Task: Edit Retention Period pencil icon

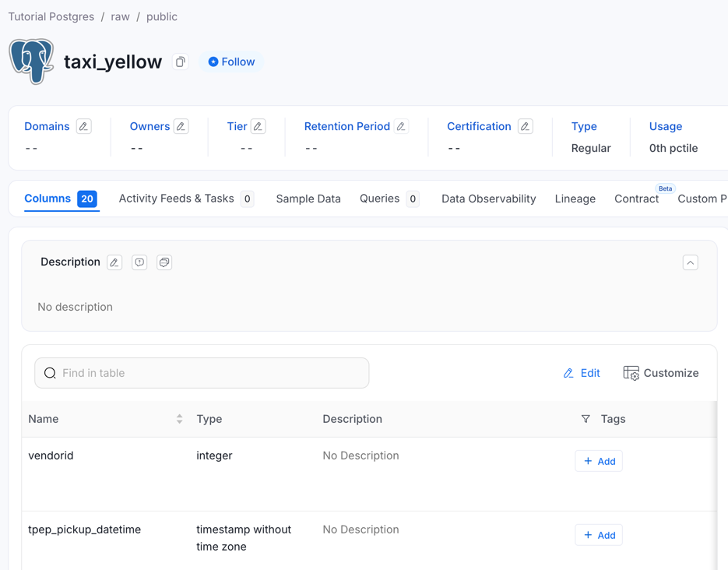Action: [x=402, y=126]
